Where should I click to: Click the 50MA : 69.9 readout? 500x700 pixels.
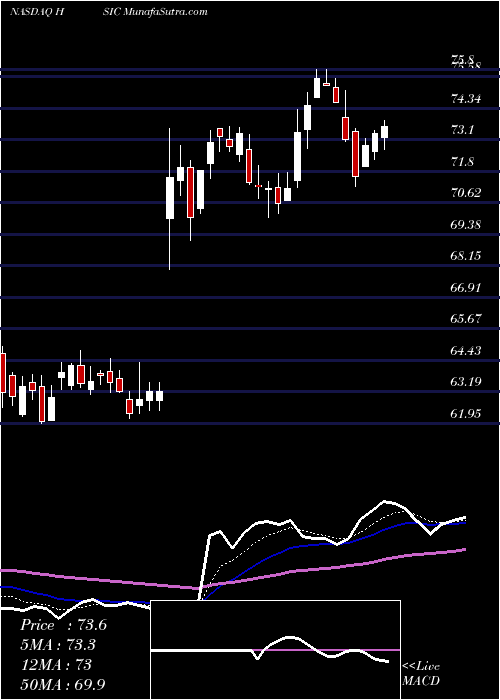coord(62,684)
